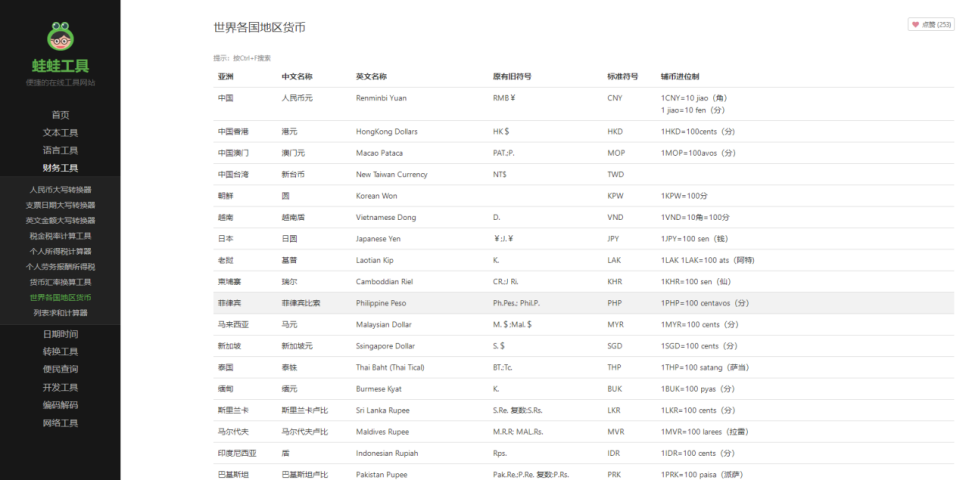This screenshot has width=969, height=480.
Task: Open the 蛙蛙工具 site title link
Action: [x=61, y=65]
